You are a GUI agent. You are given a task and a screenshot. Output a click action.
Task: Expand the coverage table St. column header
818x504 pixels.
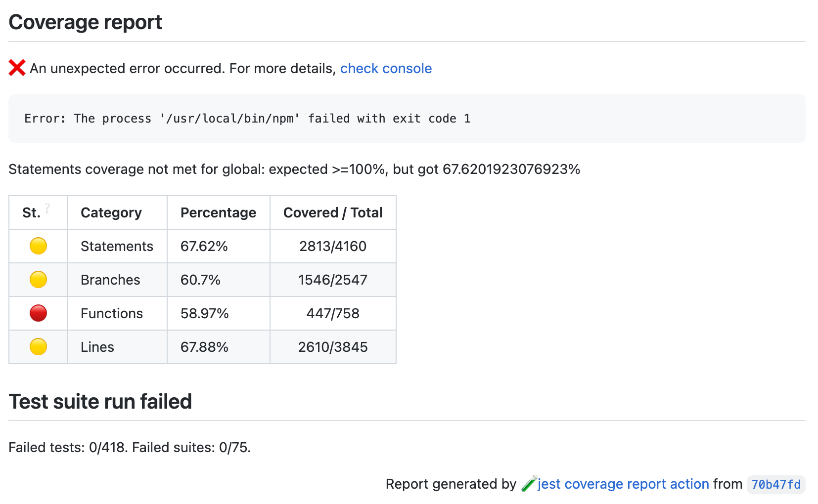pyautogui.click(x=31, y=212)
